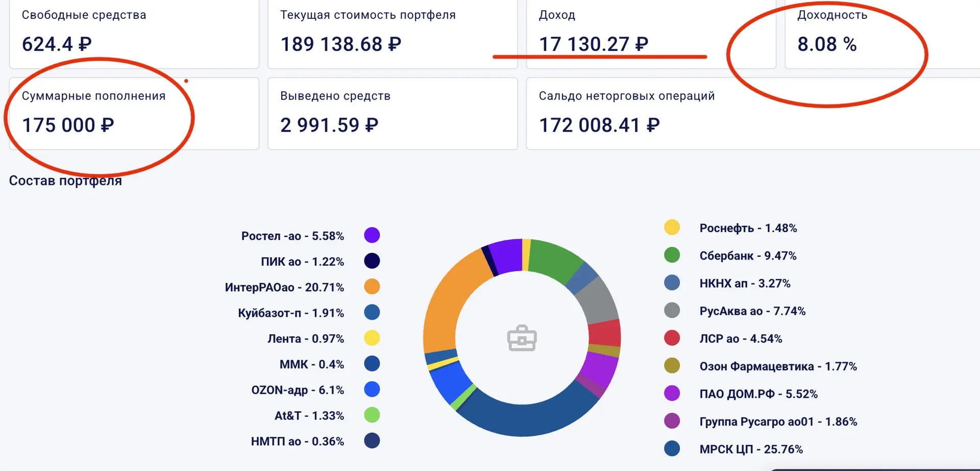
Task: Click legend text Куйбазот-п - 1.91%
Action: coord(291,313)
